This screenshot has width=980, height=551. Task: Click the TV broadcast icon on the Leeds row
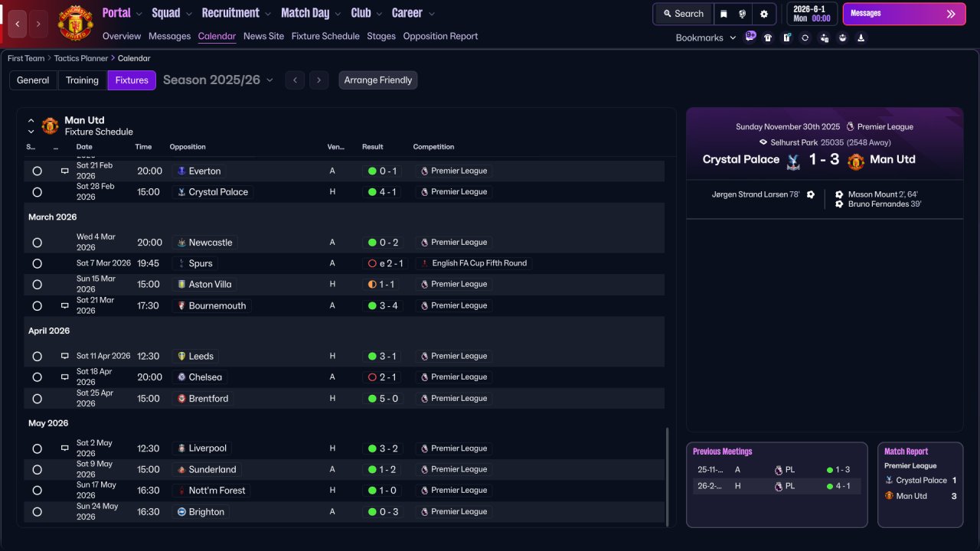64,356
